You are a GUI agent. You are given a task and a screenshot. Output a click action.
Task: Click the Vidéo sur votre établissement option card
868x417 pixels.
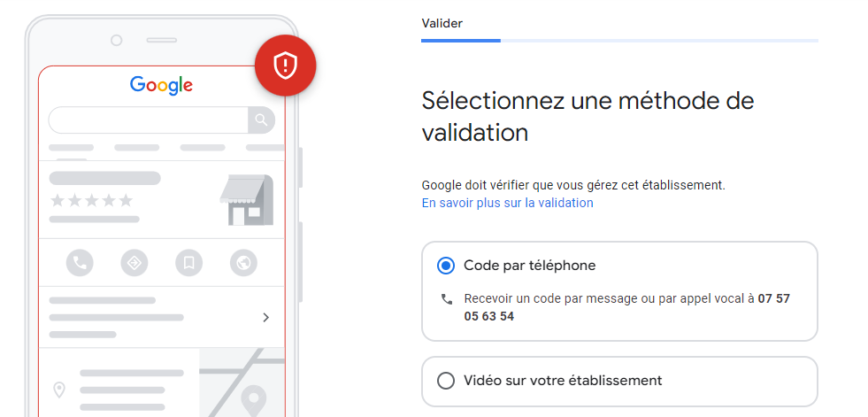coord(619,381)
